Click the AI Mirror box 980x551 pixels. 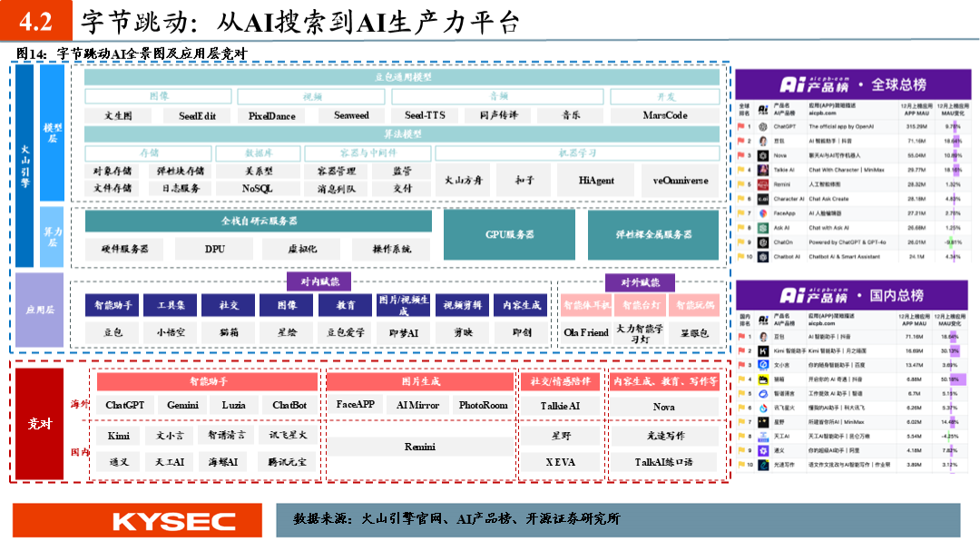coord(417,405)
